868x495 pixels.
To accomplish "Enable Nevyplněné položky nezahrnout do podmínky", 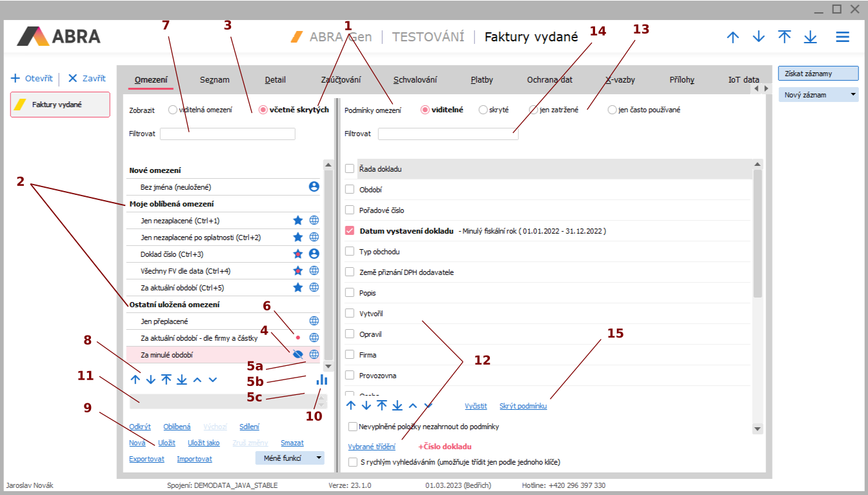I will point(353,426).
